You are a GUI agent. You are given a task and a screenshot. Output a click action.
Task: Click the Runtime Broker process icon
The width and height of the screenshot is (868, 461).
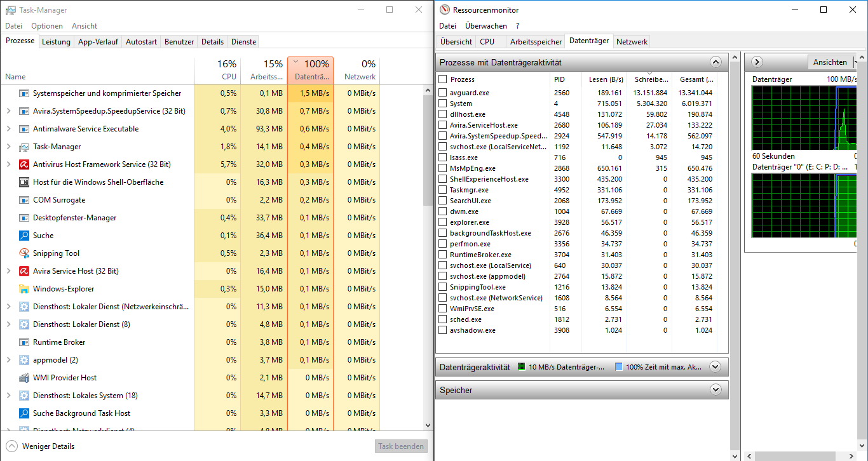click(x=24, y=342)
